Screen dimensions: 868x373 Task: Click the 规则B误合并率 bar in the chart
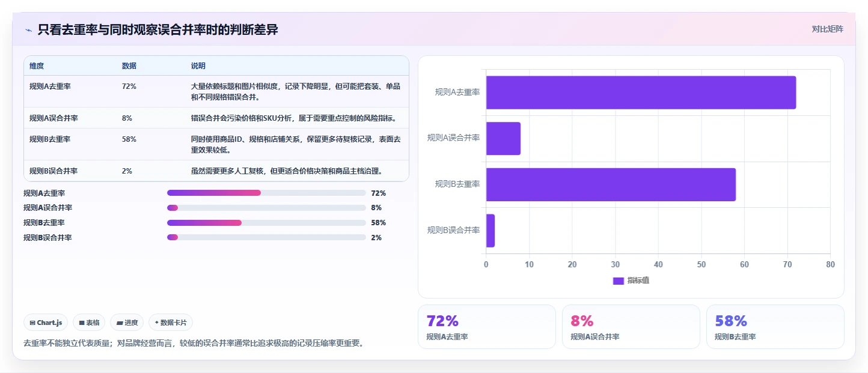pos(491,231)
